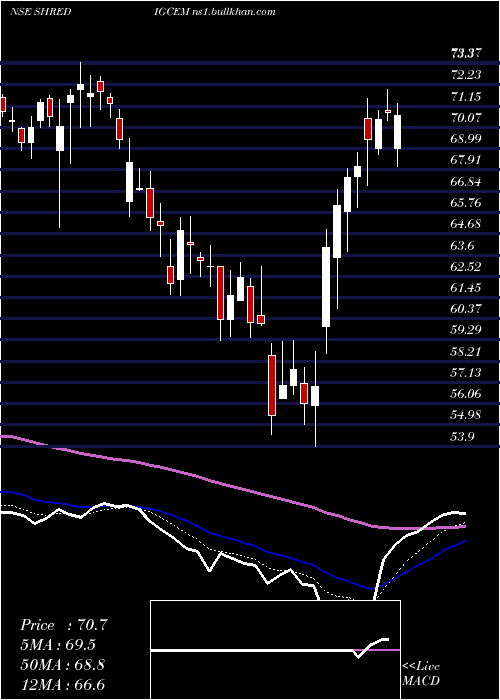Click the 67.91 price axis label

pos(466,160)
